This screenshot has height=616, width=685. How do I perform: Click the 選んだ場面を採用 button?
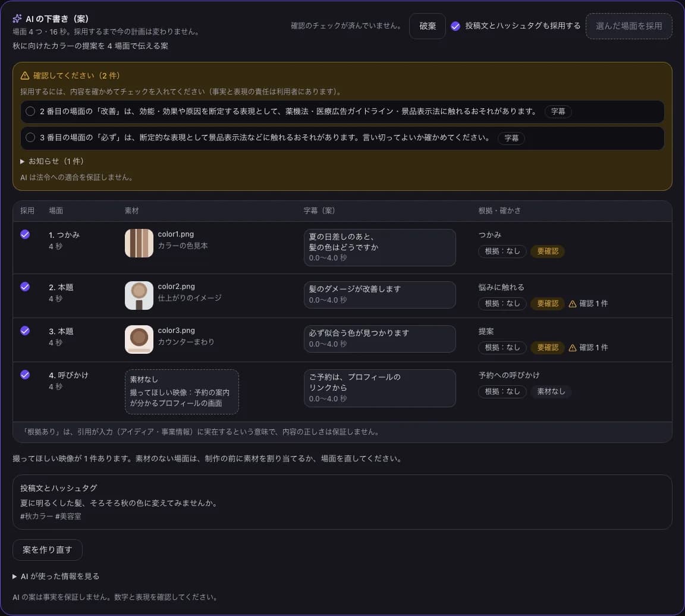point(629,26)
